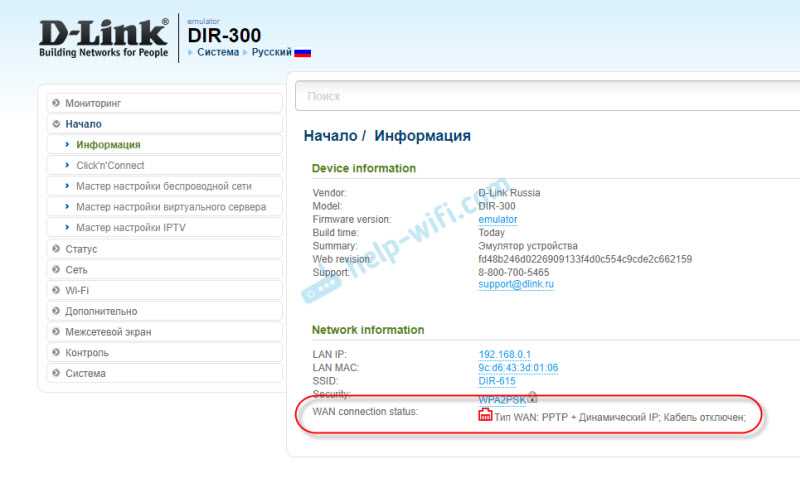Screen dimensions: 800x481
Task: Open the Дополнительно menu item
Action: pyautogui.click(x=164, y=311)
